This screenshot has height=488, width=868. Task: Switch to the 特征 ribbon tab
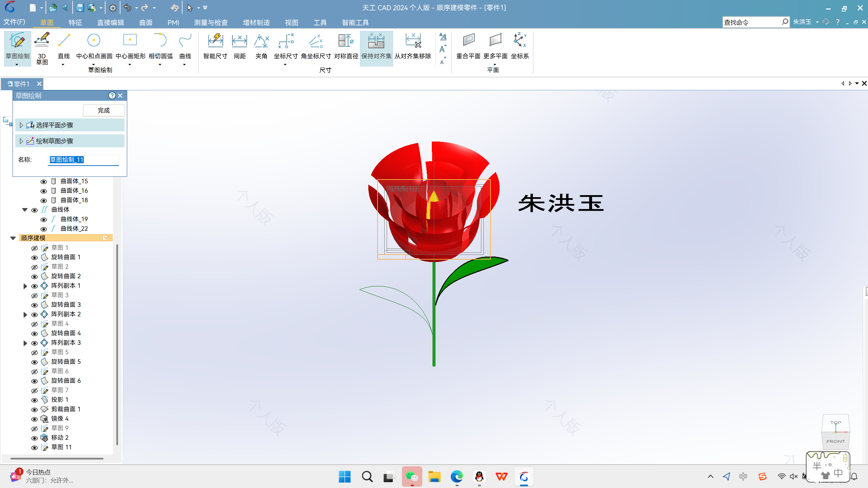tap(75, 22)
